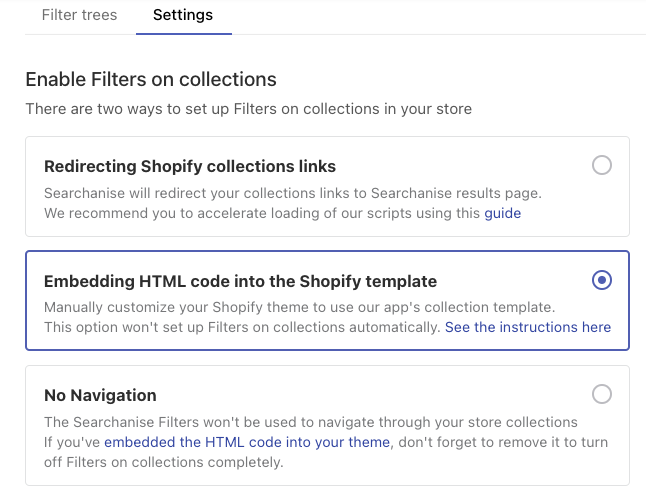The height and width of the screenshot is (503, 646).
Task: Click the Searchanise Filters won't be used description line
Action: tap(311, 422)
